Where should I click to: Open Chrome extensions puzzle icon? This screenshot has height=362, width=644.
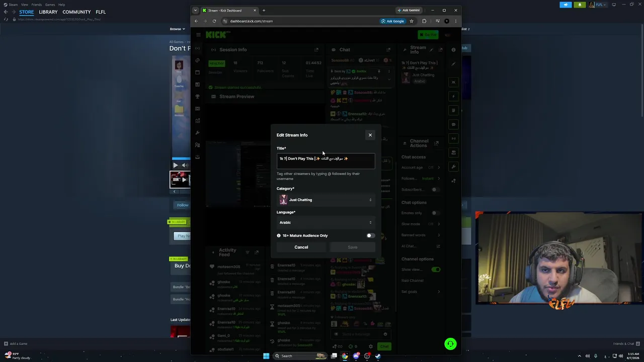(424, 21)
